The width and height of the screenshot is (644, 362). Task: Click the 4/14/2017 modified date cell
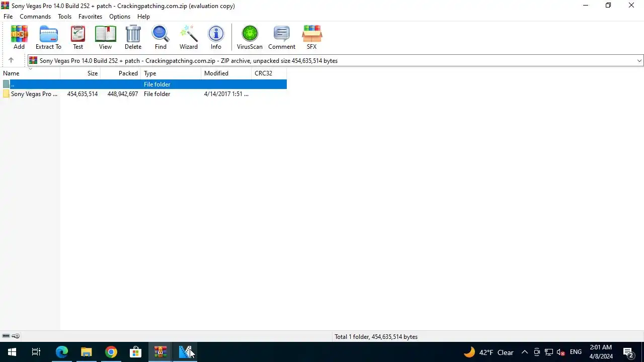point(226,94)
